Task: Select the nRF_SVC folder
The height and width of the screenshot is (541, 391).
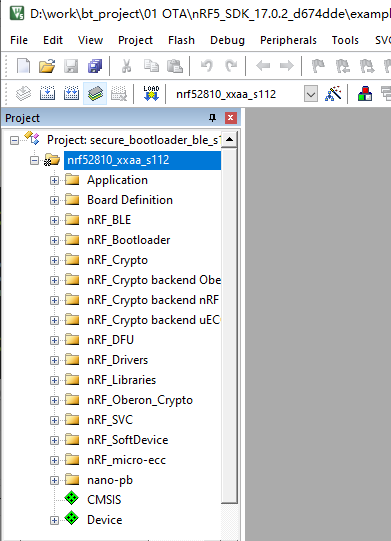Action: click(110, 420)
